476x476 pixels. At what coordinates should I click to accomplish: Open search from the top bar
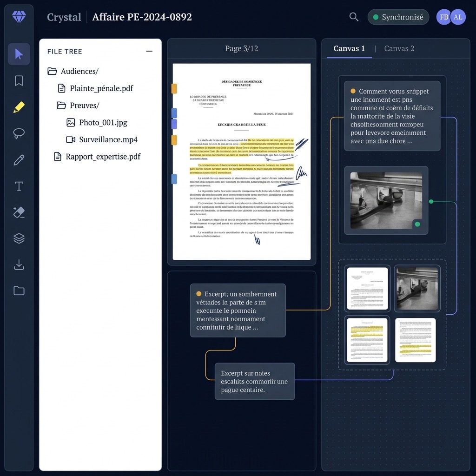(x=354, y=17)
